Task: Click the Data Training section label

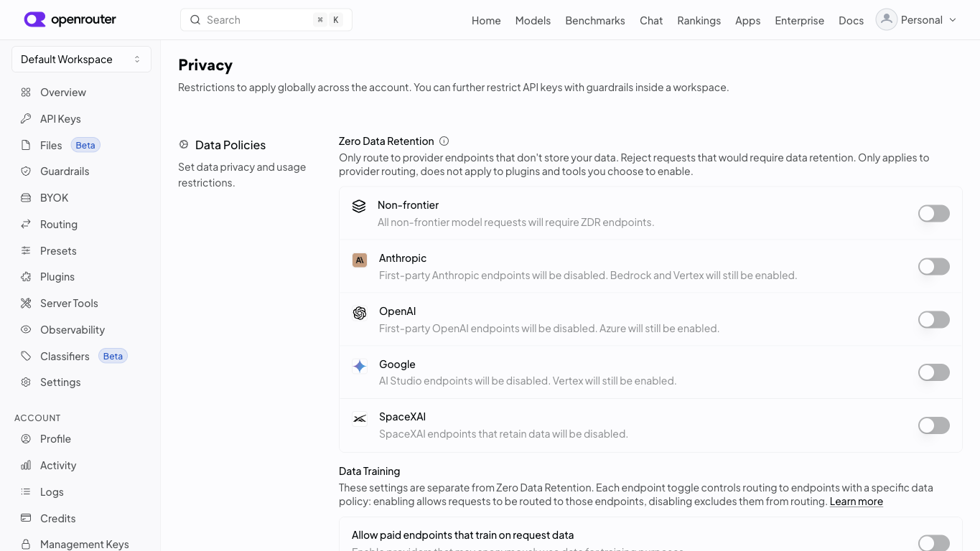Action: [370, 471]
